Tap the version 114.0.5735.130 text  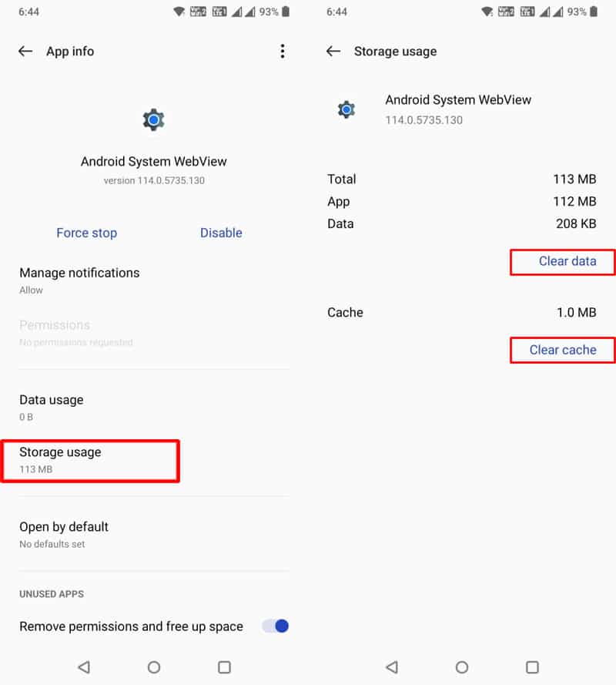pyautogui.click(x=153, y=180)
